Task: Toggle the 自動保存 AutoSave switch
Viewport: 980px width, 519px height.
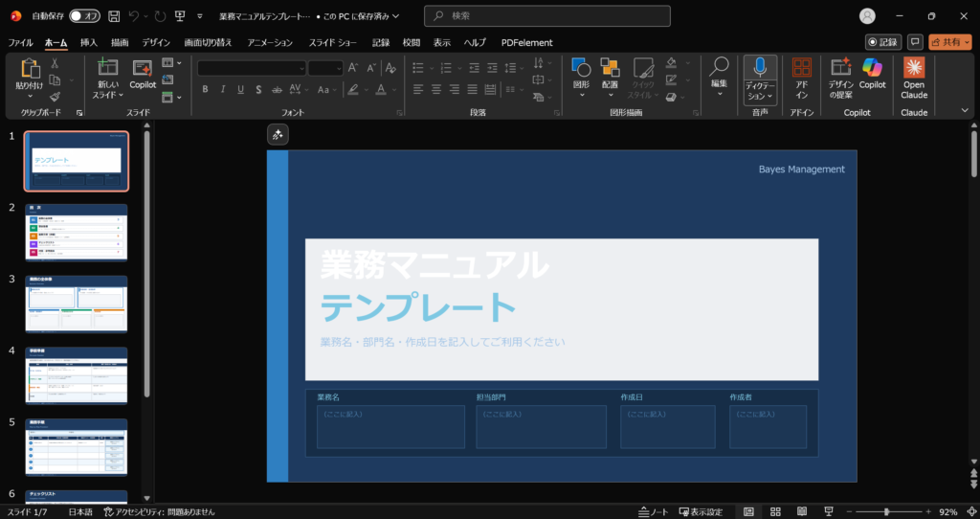Action: (85, 16)
